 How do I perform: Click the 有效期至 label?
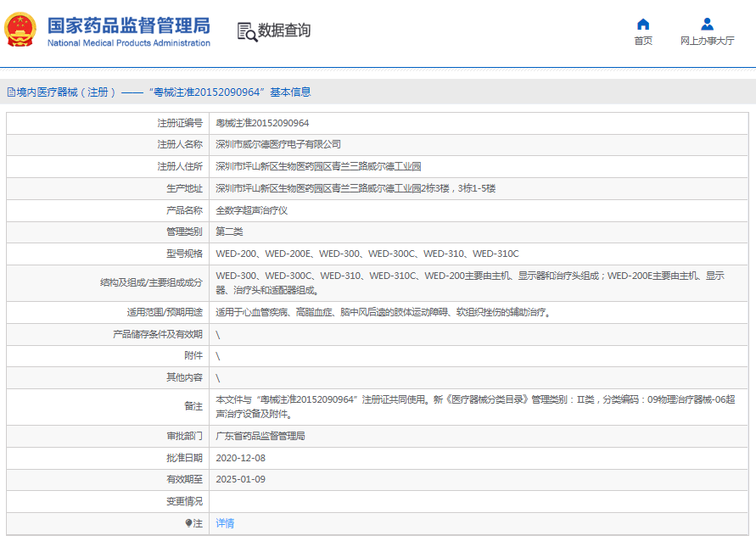click(x=185, y=479)
